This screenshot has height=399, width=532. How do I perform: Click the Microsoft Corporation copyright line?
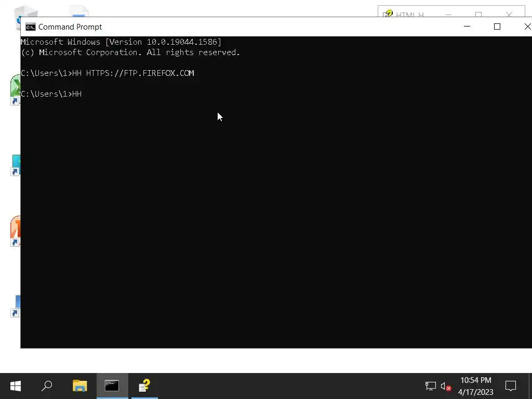[x=130, y=52]
